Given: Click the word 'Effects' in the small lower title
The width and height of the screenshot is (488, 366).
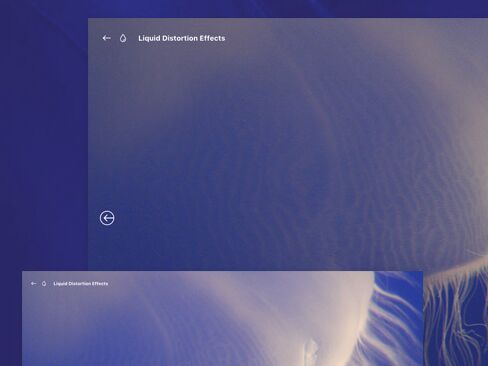Looking at the screenshot, I should (100, 284).
